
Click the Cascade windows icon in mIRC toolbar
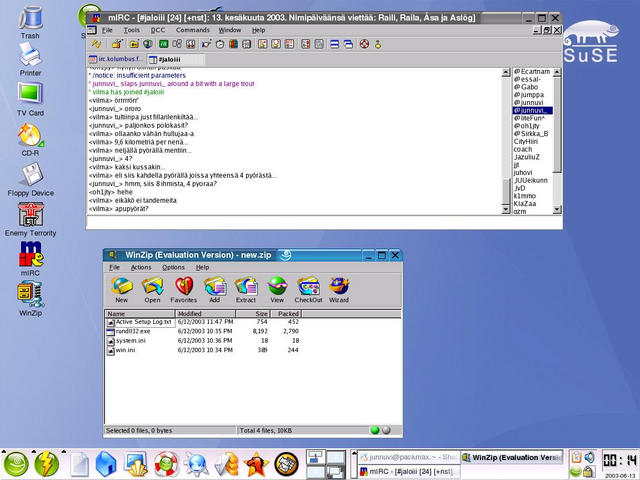tap(349, 44)
